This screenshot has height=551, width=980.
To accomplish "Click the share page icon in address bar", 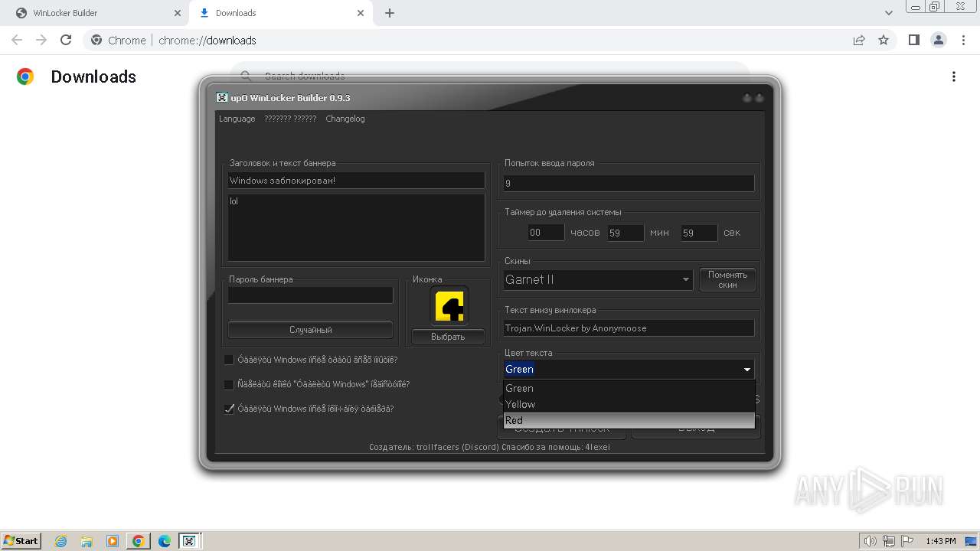I will (859, 40).
